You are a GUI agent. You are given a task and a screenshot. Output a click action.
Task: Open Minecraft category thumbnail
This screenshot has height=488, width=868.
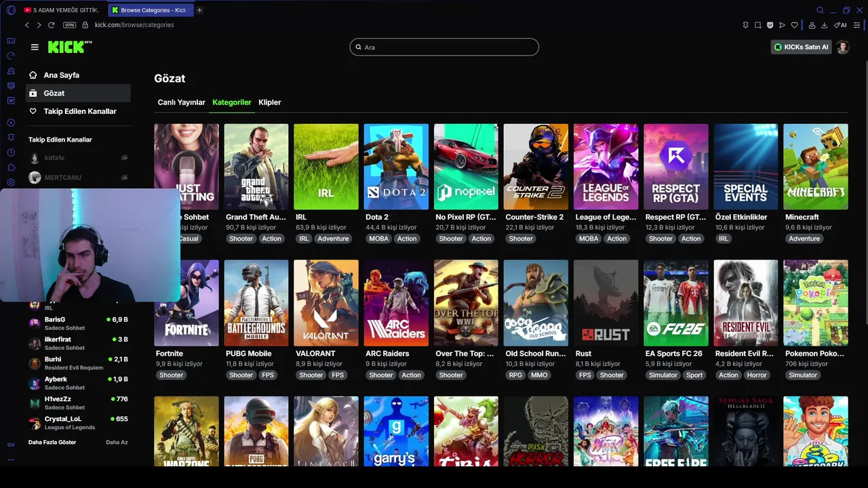tap(816, 167)
